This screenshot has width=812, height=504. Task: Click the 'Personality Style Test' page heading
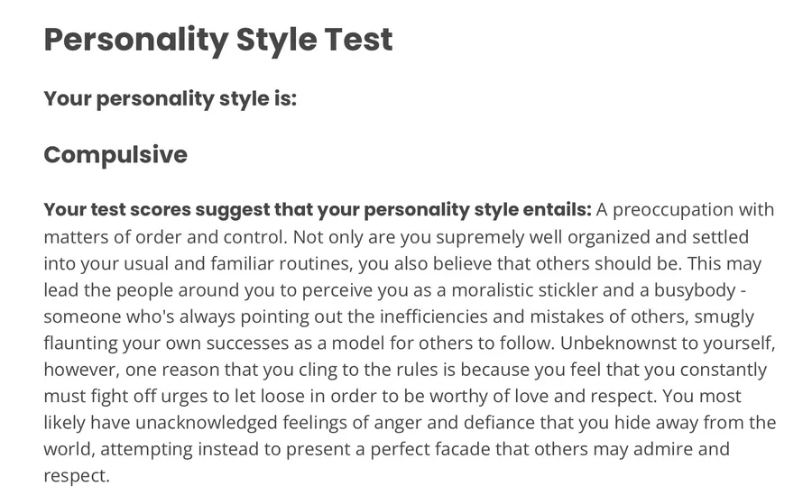(218, 40)
